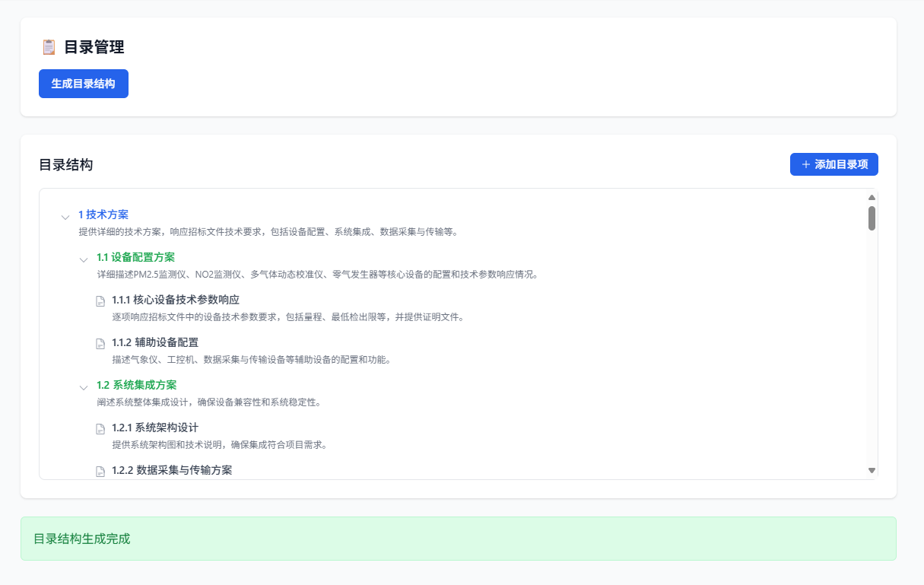The height and width of the screenshot is (585, 924).
Task: Click the description starting 描述气象仪、工控机
Action: [x=251, y=360]
